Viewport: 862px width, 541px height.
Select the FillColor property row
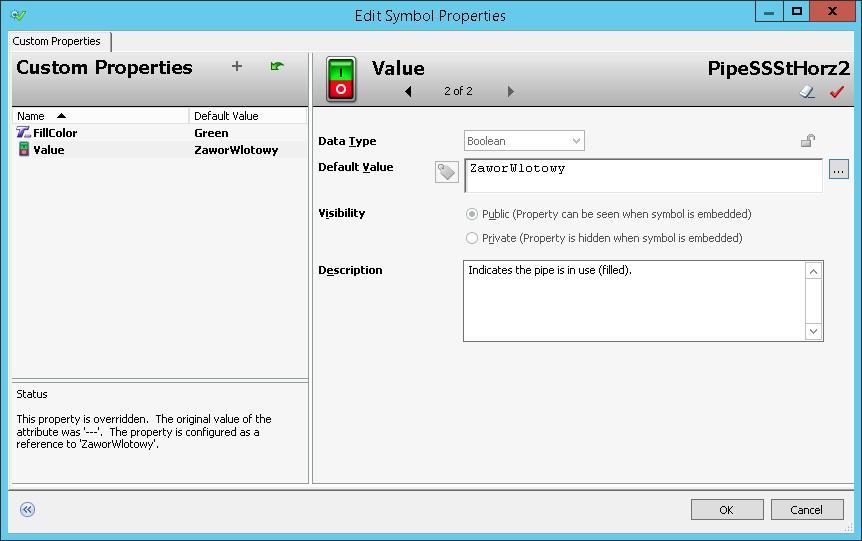point(159,133)
